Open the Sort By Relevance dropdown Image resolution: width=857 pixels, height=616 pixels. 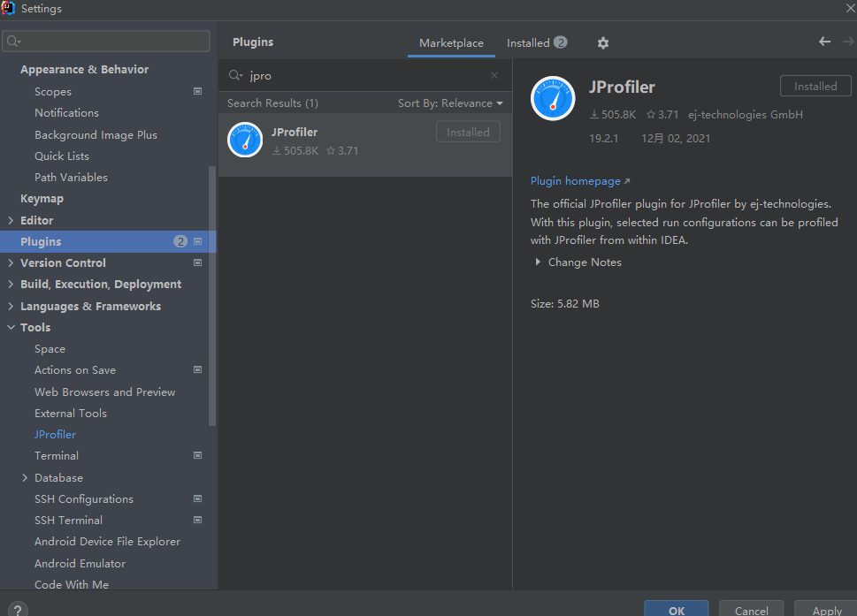point(450,103)
